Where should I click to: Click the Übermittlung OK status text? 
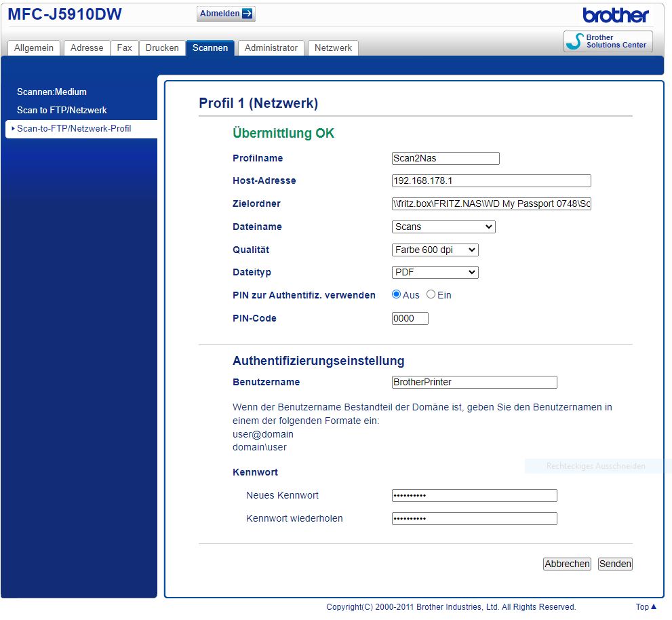pyautogui.click(x=283, y=134)
